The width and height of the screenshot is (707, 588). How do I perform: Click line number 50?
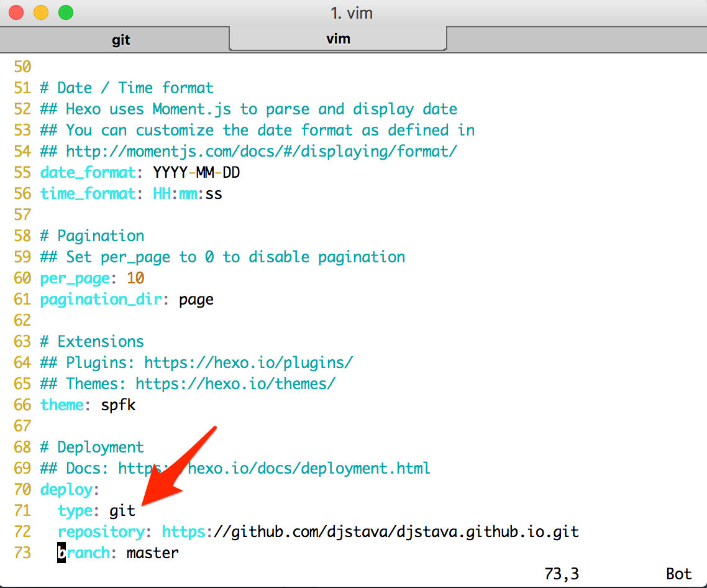pos(22,67)
